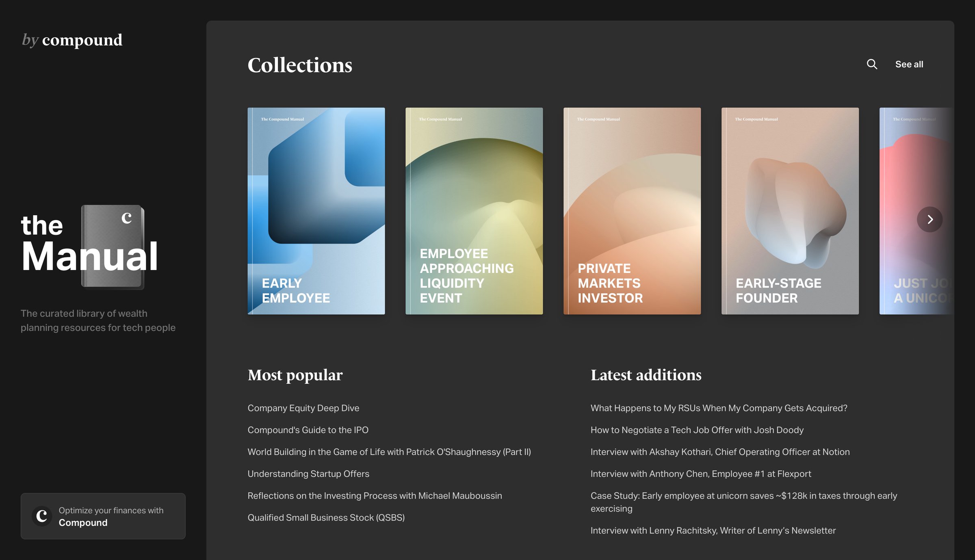975x560 pixels.
Task: Click the Most popular heading
Action: pyautogui.click(x=295, y=375)
